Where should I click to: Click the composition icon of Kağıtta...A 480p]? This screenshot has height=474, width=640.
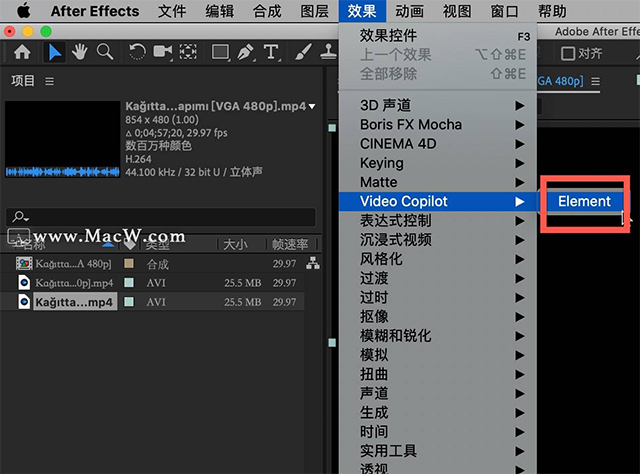tap(24, 263)
